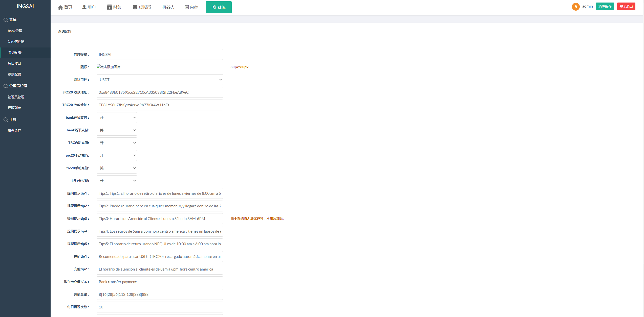Toggle TRC自动充值 dropdown setting
The width and height of the screenshot is (644, 317).
117,142
